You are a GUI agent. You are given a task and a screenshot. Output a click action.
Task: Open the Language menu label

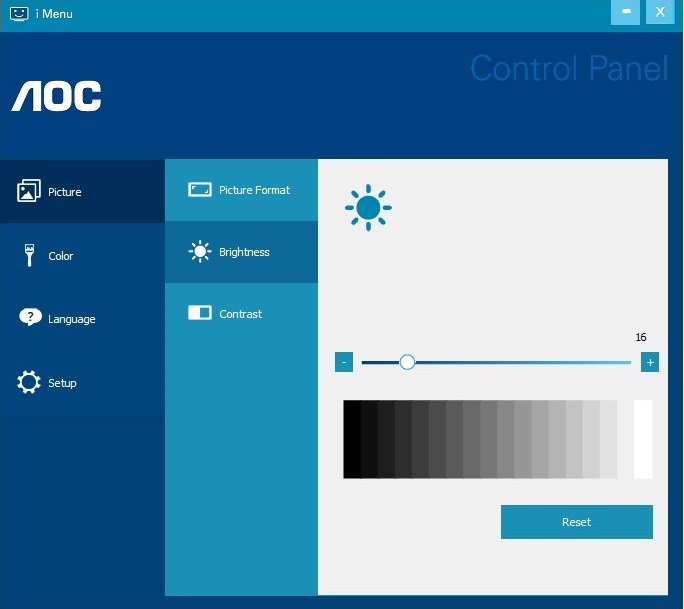point(72,319)
